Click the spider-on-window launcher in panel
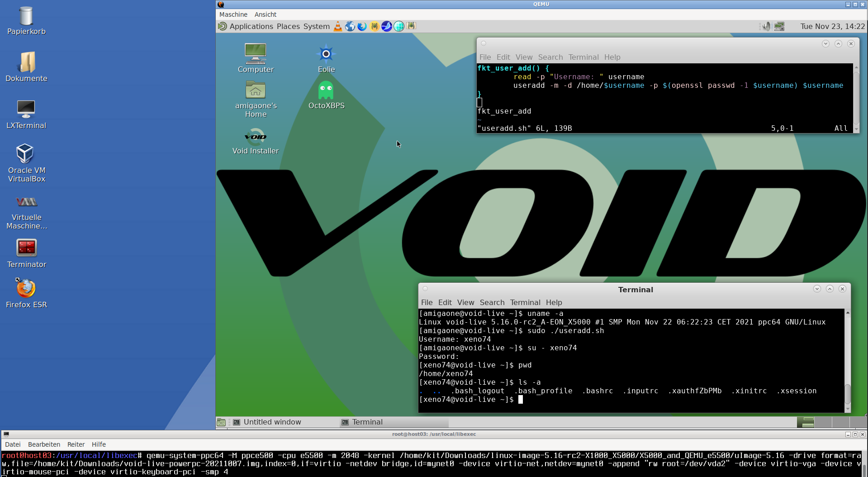This screenshot has width=868, height=477. coord(411,26)
